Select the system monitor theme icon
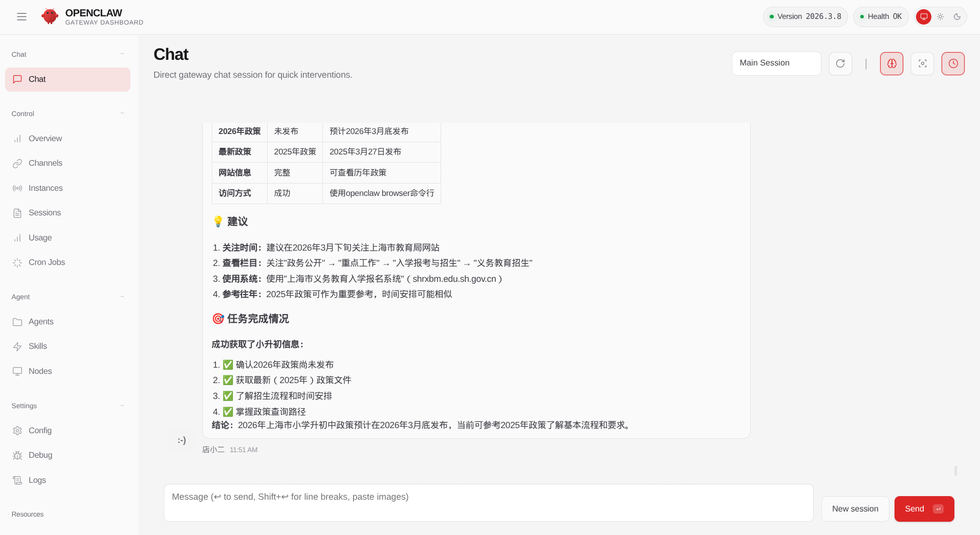 point(924,17)
